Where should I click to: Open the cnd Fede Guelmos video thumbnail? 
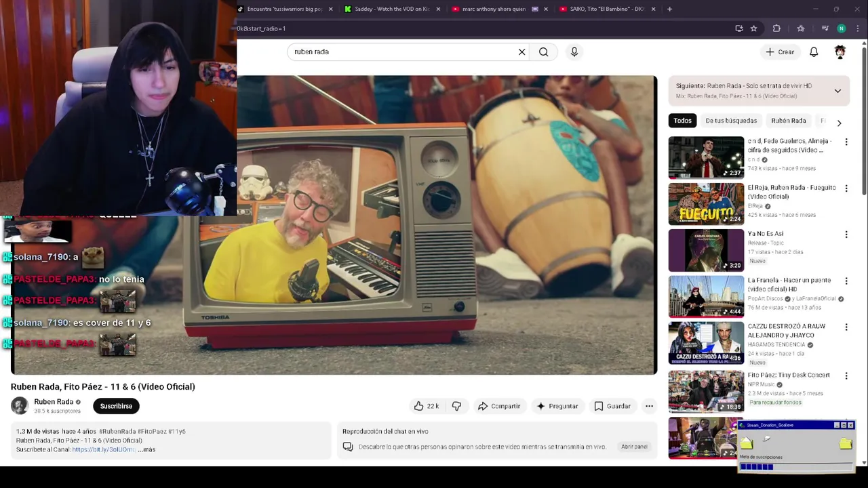[x=706, y=157]
